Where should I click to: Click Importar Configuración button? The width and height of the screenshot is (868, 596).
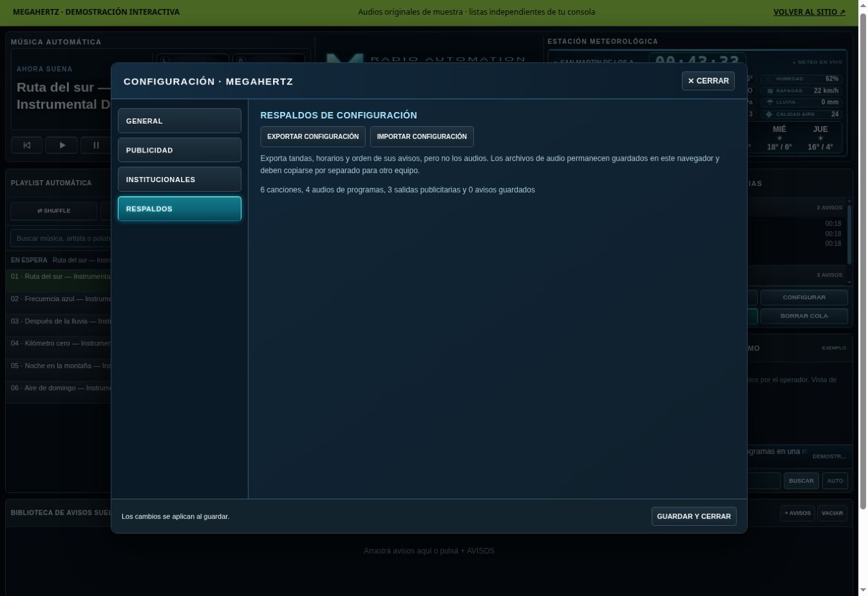[x=422, y=136]
